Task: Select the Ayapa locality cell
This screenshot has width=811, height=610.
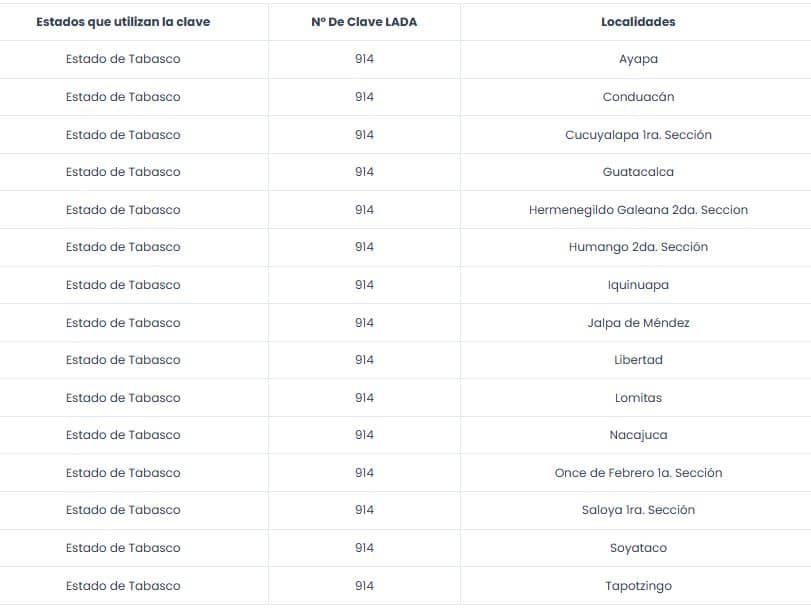Action: pyautogui.click(x=638, y=59)
